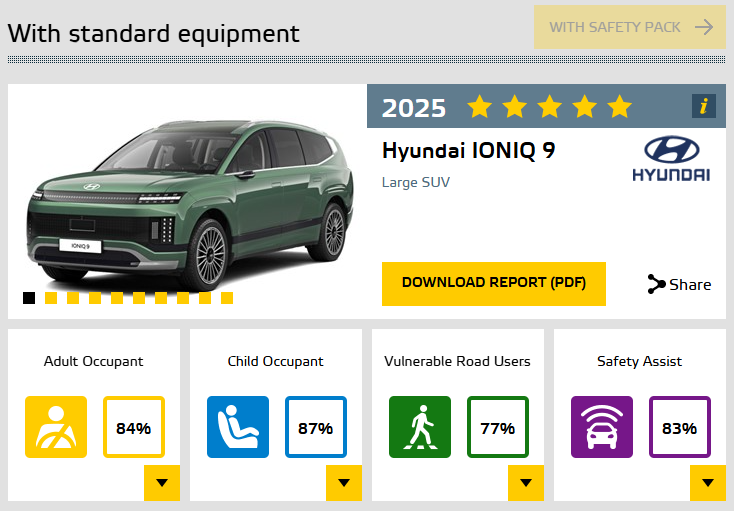
Task: Click the Vulnerable Road Users pedestrian icon
Action: (x=420, y=428)
